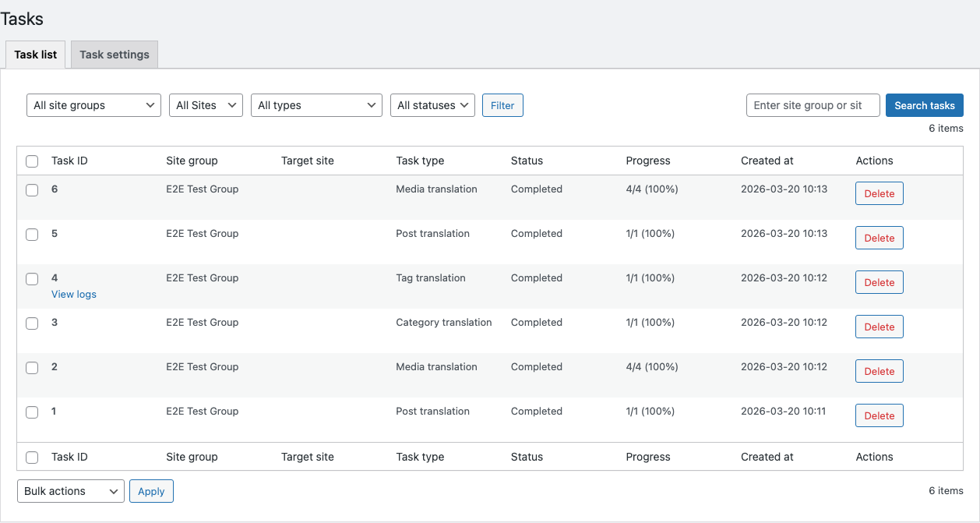Open the Bulk actions dropdown
The height and width of the screenshot is (523, 980).
point(71,491)
